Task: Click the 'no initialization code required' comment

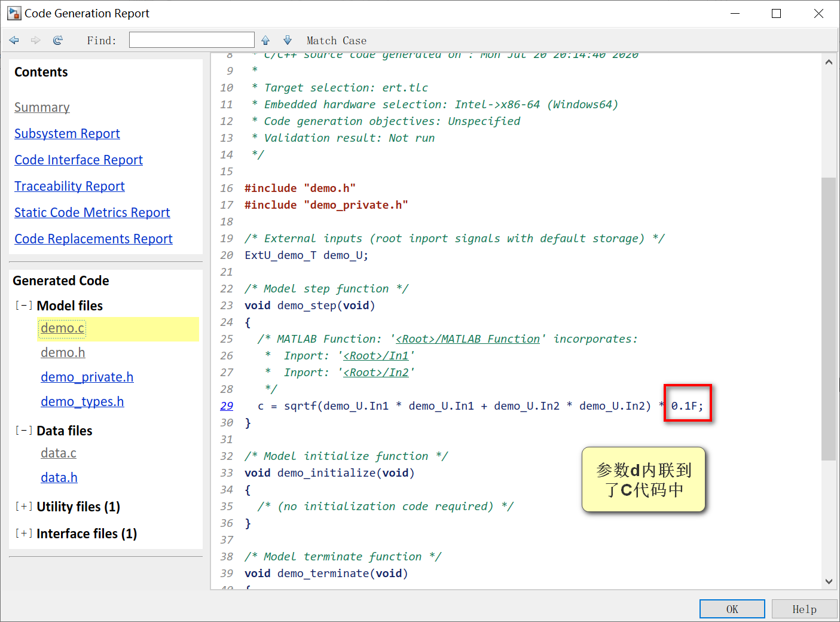Action: click(386, 507)
